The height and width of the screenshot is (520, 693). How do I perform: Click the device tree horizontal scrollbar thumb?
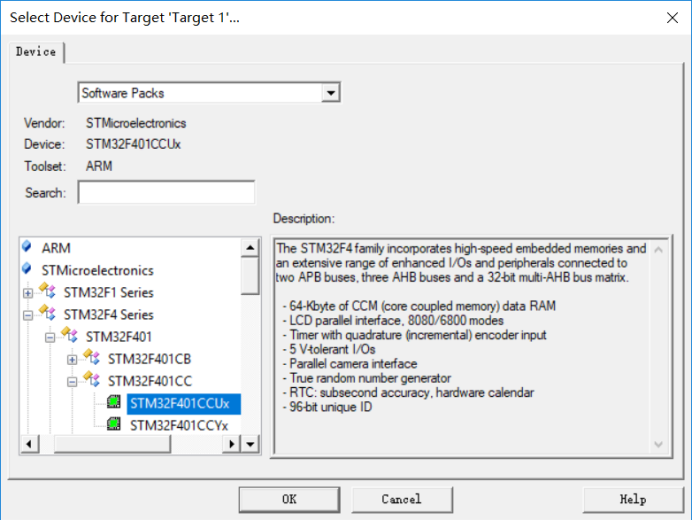click(112, 444)
